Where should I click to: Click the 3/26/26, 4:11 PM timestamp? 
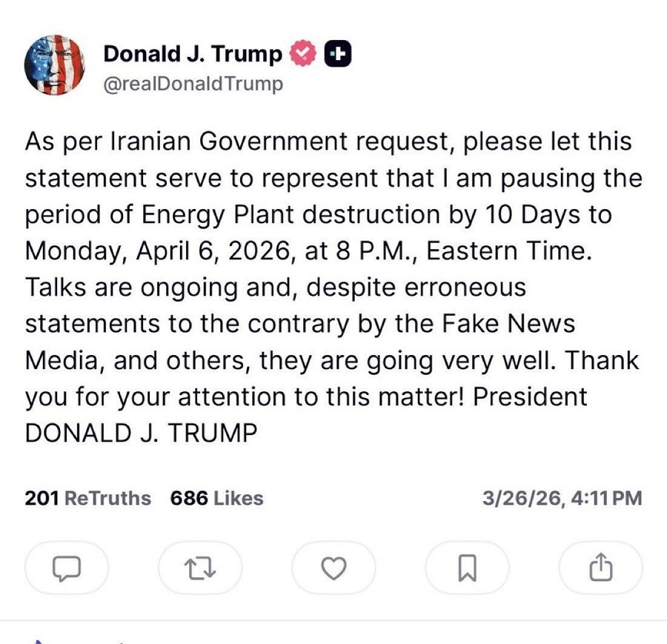(x=562, y=499)
